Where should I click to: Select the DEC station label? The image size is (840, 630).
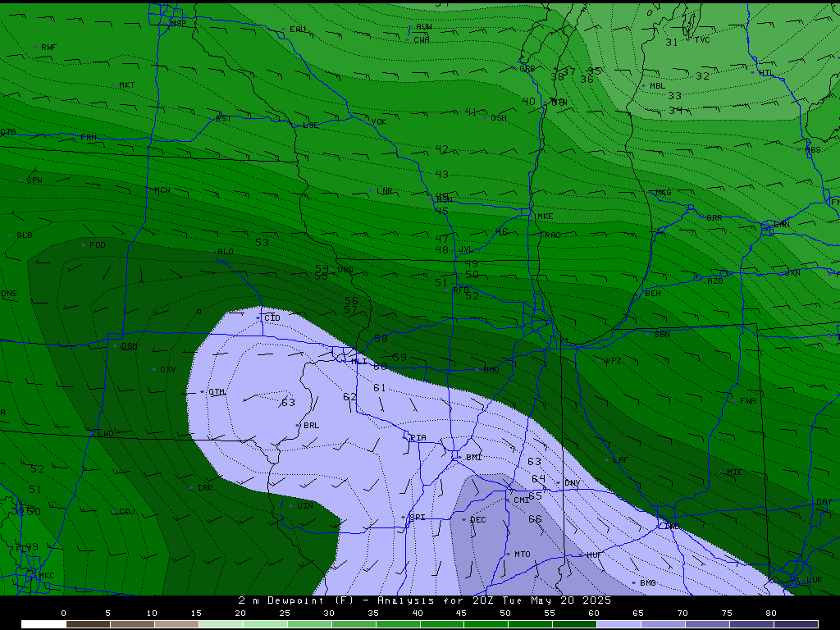(x=478, y=520)
